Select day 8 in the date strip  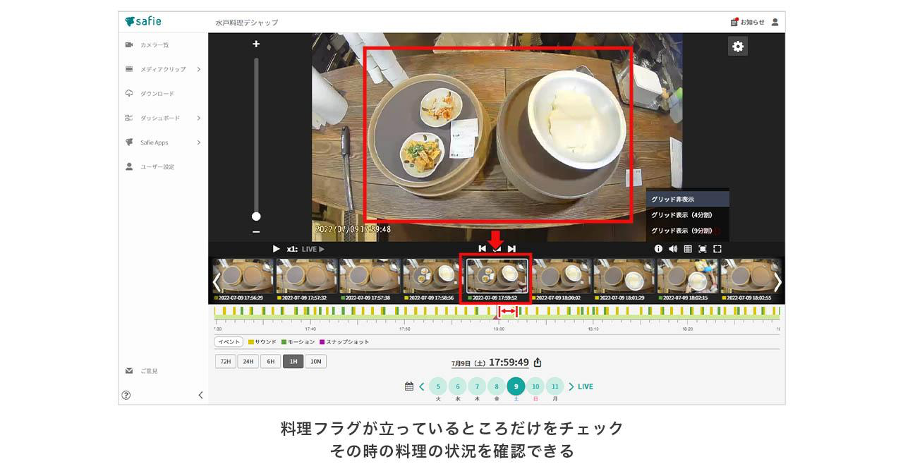[x=496, y=387]
